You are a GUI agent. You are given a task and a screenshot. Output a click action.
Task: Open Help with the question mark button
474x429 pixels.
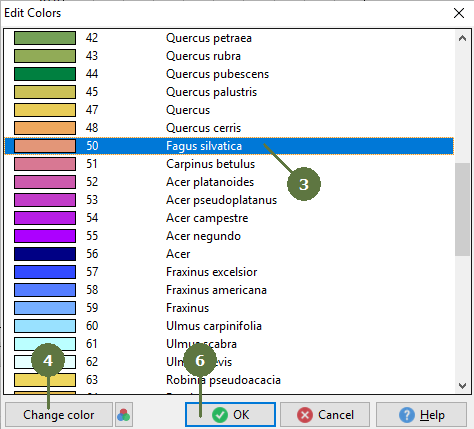[x=421, y=415]
